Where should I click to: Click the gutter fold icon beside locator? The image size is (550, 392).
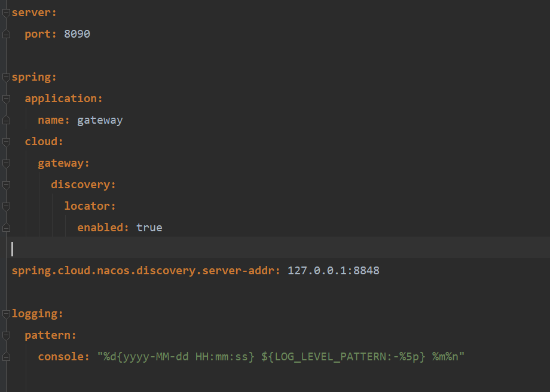5,206
